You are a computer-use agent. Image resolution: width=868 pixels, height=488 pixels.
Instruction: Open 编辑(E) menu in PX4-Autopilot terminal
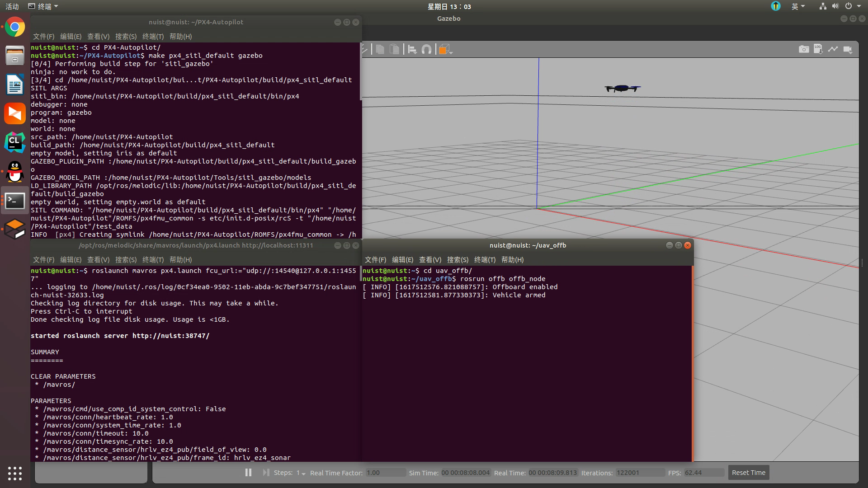click(x=71, y=37)
